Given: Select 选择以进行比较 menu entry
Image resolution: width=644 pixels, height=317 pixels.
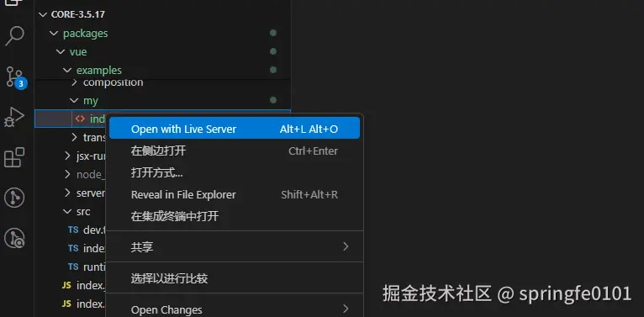Looking at the screenshot, I should (235, 278).
